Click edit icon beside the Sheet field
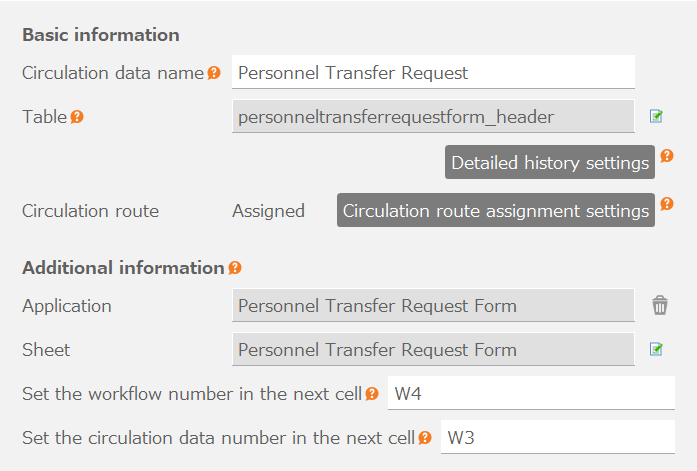 tap(656, 350)
